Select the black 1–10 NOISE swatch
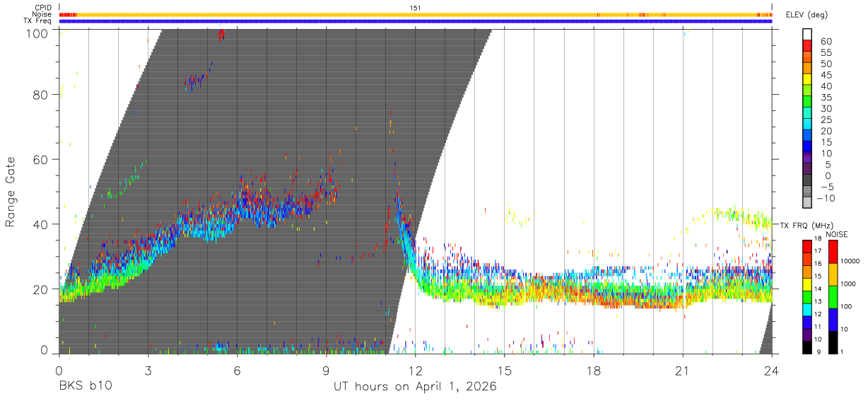Screen dimensions: 868x401 [x=832, y=341]
